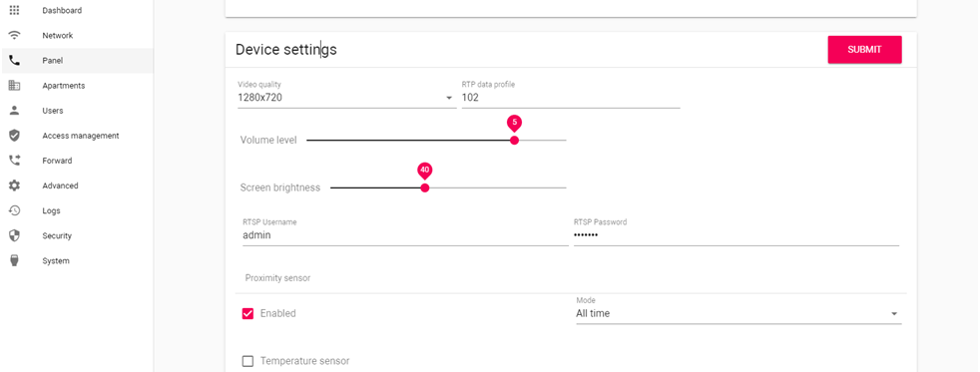Viewport: 980px width, 372px height.
Task: Submit the device settings
Action: [x=864, y=49]
